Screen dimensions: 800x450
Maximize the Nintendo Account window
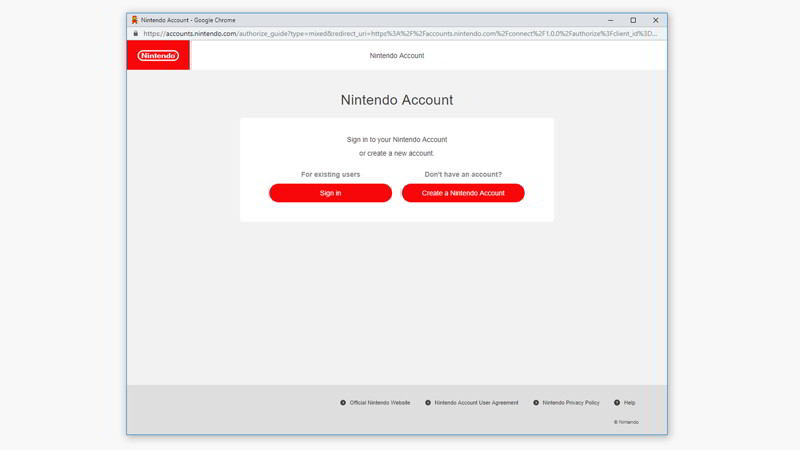[x=633, y=20]
